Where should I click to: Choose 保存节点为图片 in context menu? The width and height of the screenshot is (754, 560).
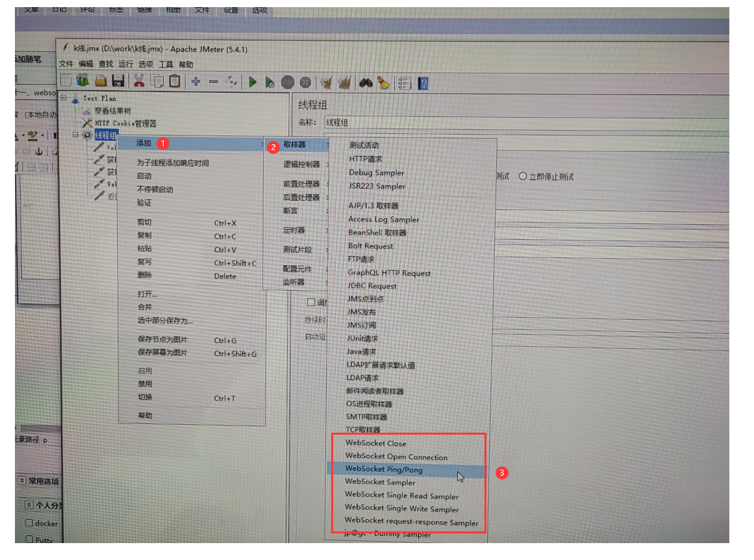[x=162, y=340]
